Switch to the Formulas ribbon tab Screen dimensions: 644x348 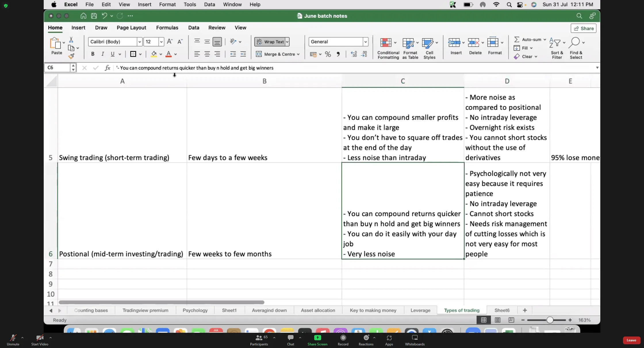[167, 28]
